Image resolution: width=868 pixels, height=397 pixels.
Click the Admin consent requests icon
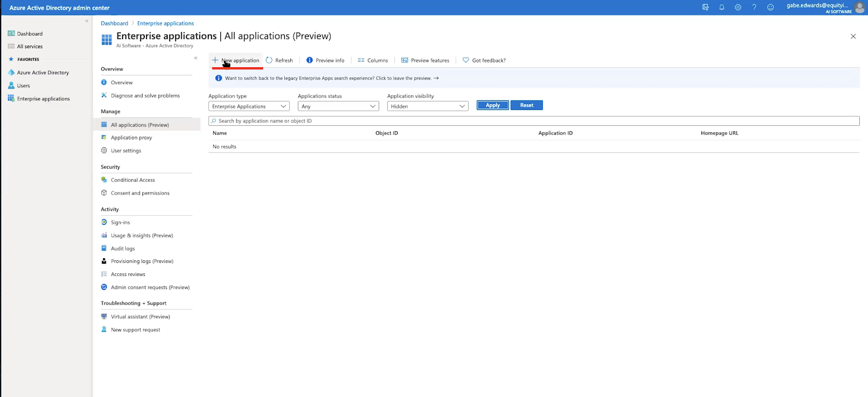point(104,287)
